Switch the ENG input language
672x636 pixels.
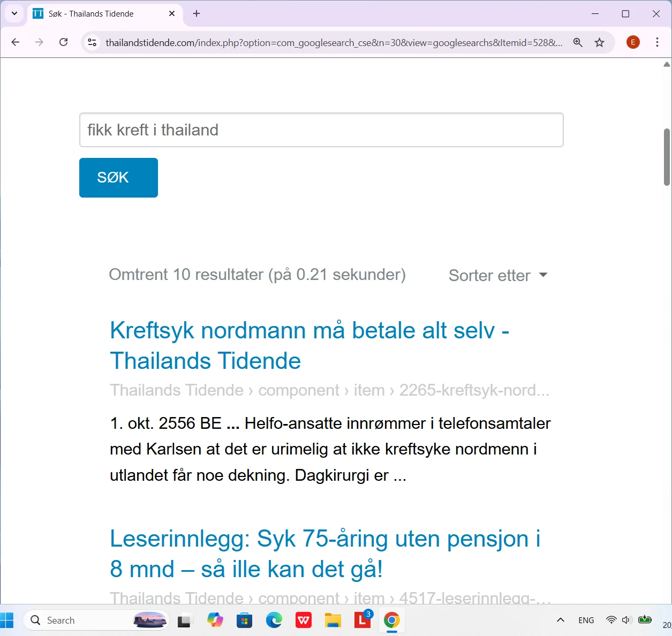(x=586, y=620)
